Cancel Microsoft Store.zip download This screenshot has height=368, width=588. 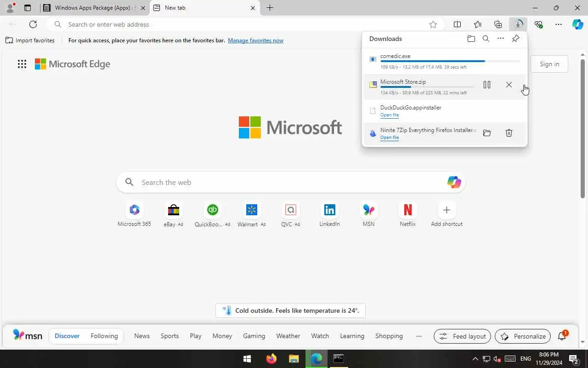click(x=509, y=85)
